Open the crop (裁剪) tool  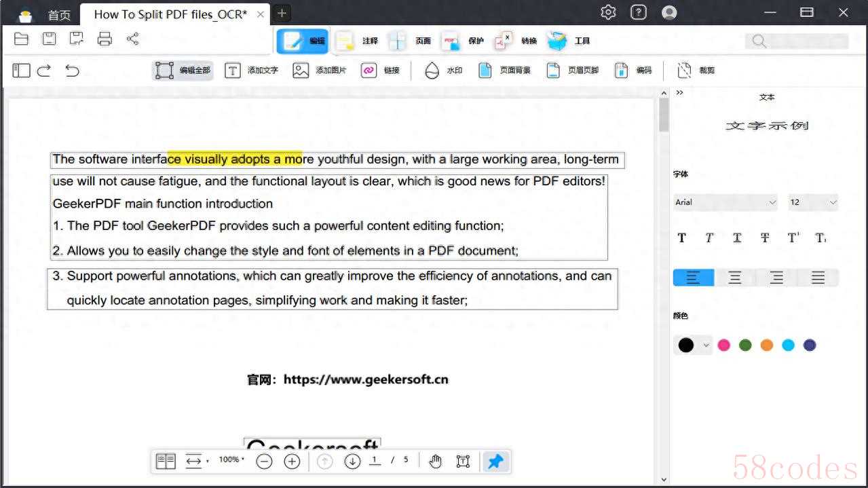point(685,71)
